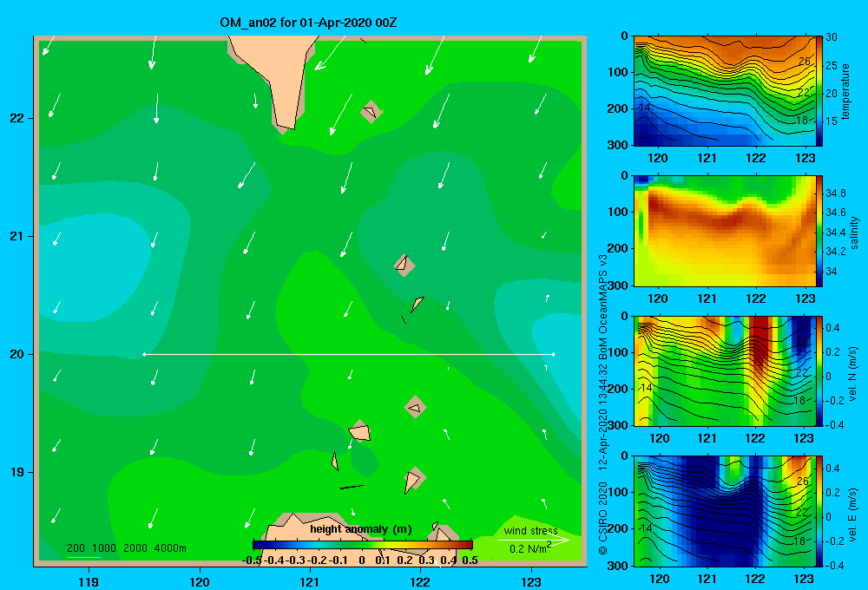The width and height of the screenshot is (868, 590).
Task: Click the wind stress reference arrow in the legend
Action: (x=533, y=540)
